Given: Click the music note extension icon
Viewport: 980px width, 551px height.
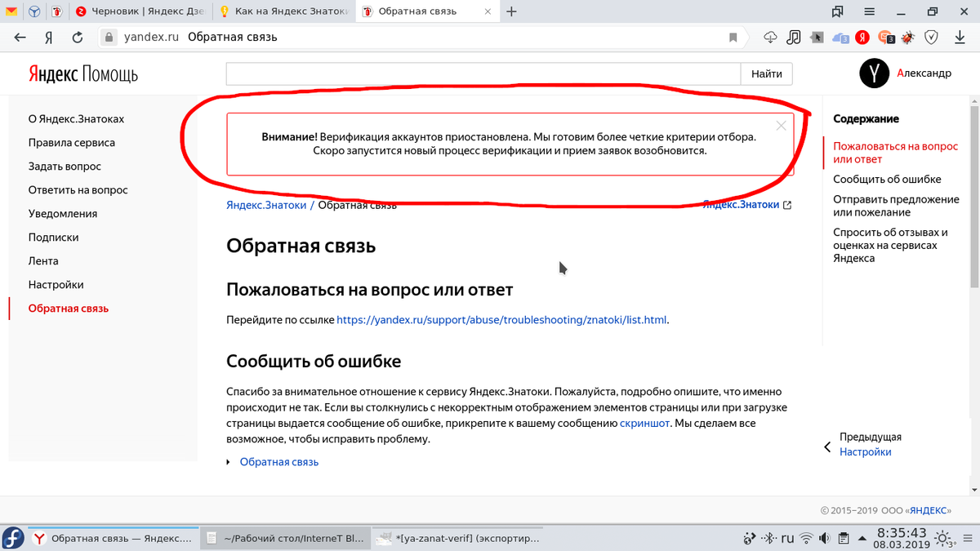Looking at the screenshot, I should (x=794, y=38).
